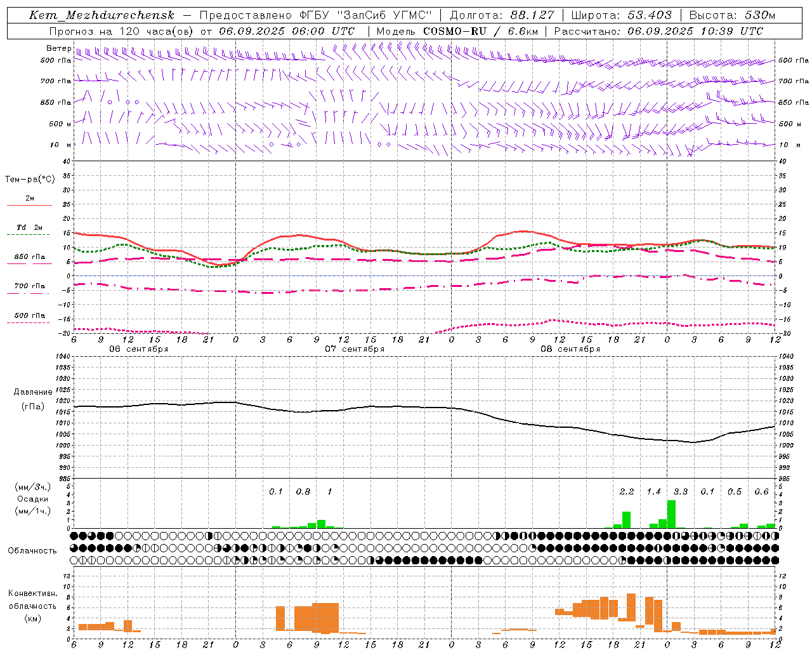812x650 pixels.
Task: Click the ФГБУ "ЗапСиб УГМС" provider text
Action: 365,15
